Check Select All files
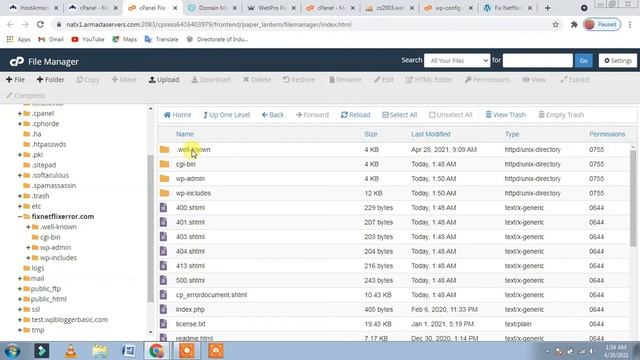The height and width of the screenshot is (360, 640). pos(399,115)
